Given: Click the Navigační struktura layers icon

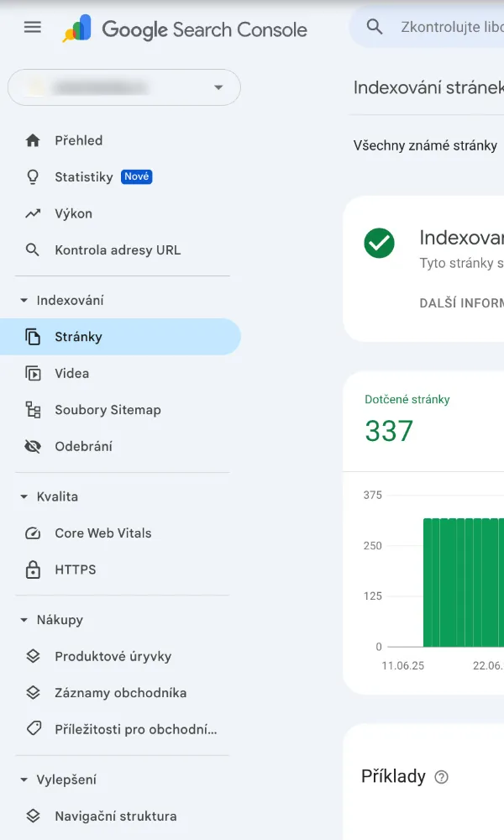Looking at the screenshot, I should tap(33, 816).
